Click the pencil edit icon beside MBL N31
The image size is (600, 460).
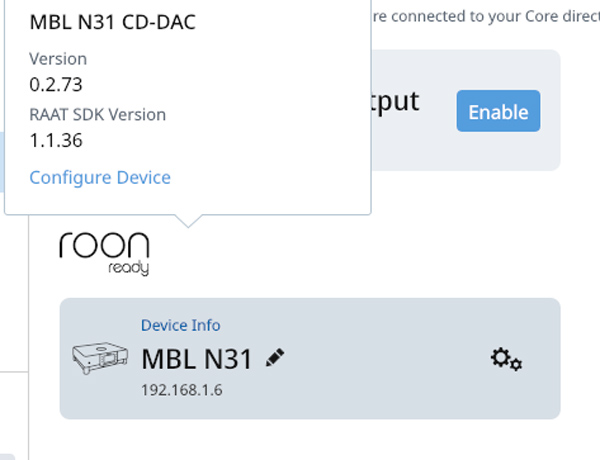pyautogui.click(x=275, y=357)
